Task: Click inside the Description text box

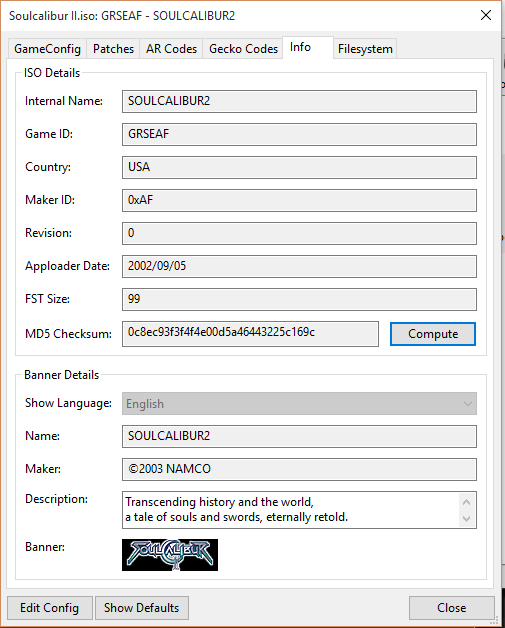Action: pos(291,510)
